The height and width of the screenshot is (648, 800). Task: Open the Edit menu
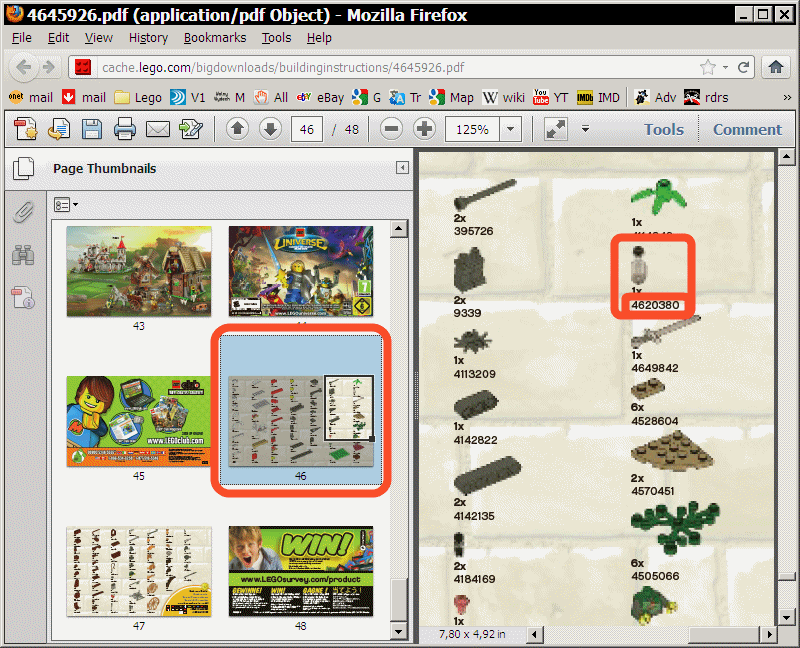[58, 38]
